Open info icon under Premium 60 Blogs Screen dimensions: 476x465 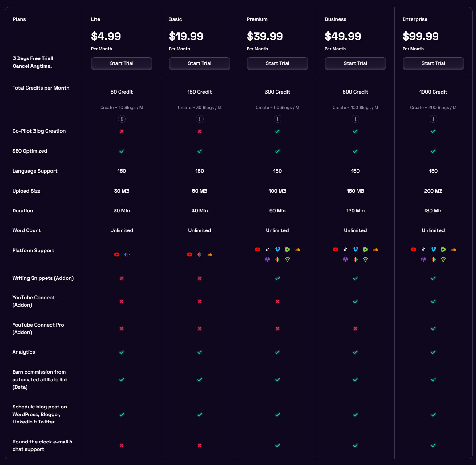coord(277,119)
